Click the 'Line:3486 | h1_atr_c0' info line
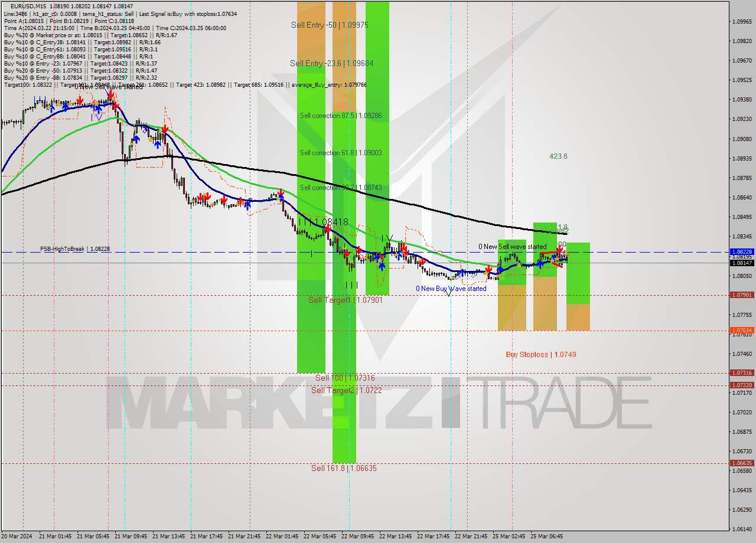The image size is (756, 543). [120, 14]
